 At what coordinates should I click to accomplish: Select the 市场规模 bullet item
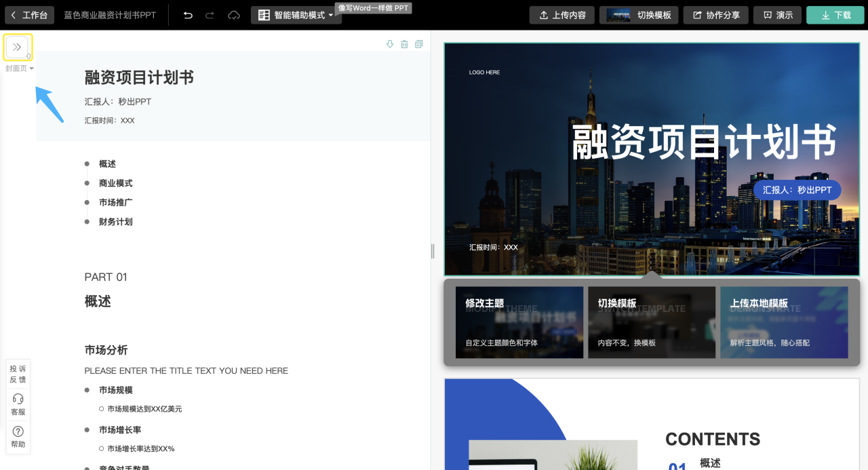tap(115, 390)
